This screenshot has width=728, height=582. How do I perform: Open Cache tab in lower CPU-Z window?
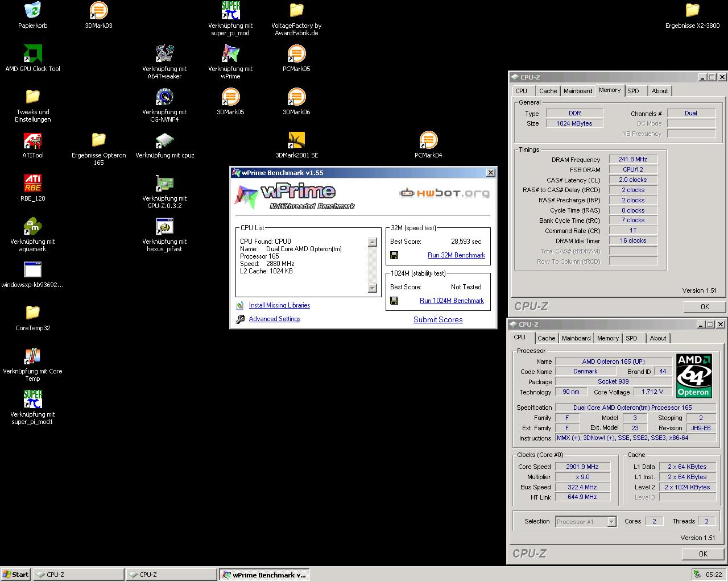coord(546,338)
